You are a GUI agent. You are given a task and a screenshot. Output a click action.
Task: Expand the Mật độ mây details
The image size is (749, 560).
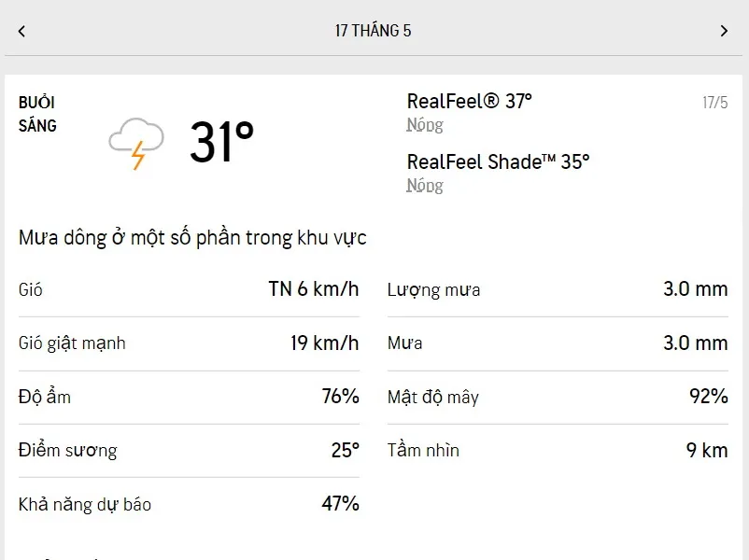click(560, 397)
